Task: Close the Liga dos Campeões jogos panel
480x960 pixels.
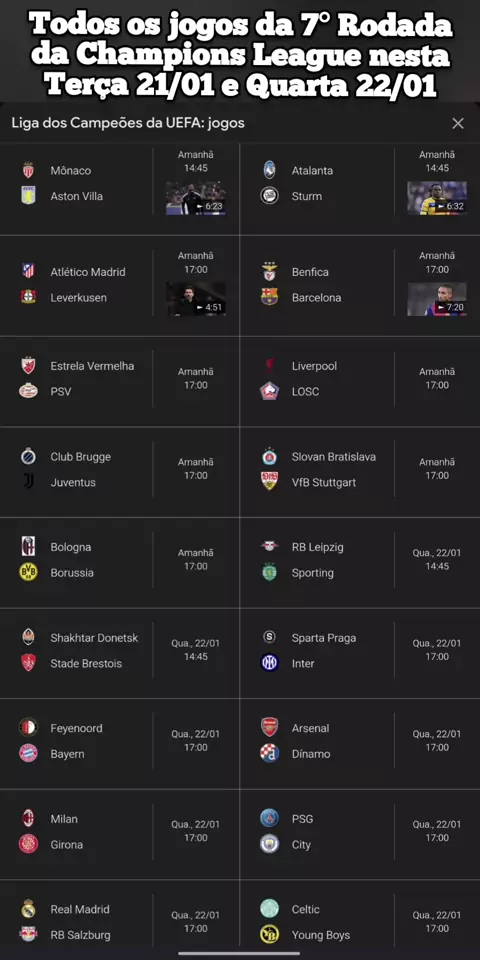Action: (457, 124)
